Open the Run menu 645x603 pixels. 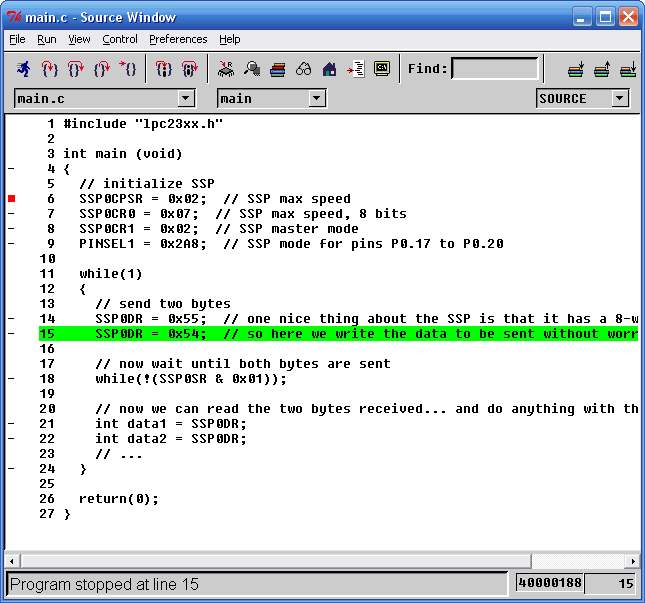[46, 39]
